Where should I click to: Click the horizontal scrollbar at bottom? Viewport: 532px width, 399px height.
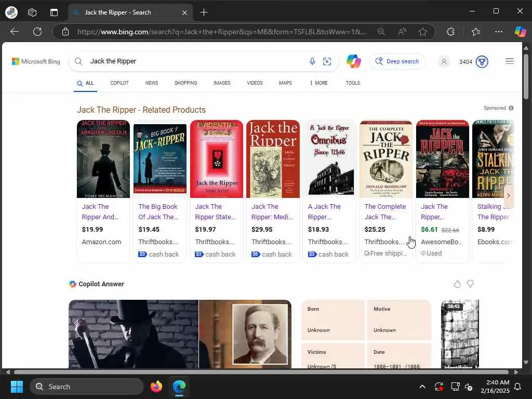click(261, 372)
